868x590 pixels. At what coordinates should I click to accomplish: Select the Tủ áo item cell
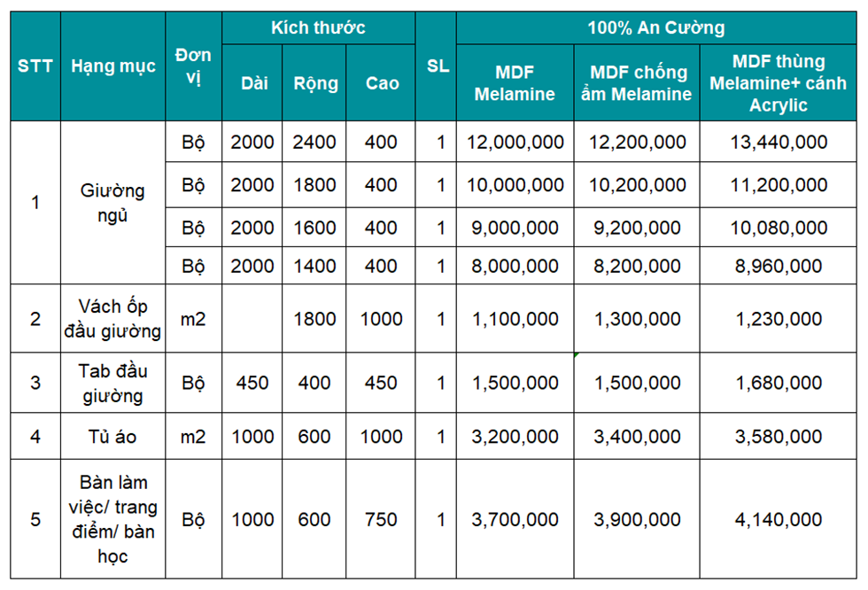click(112, 437)
